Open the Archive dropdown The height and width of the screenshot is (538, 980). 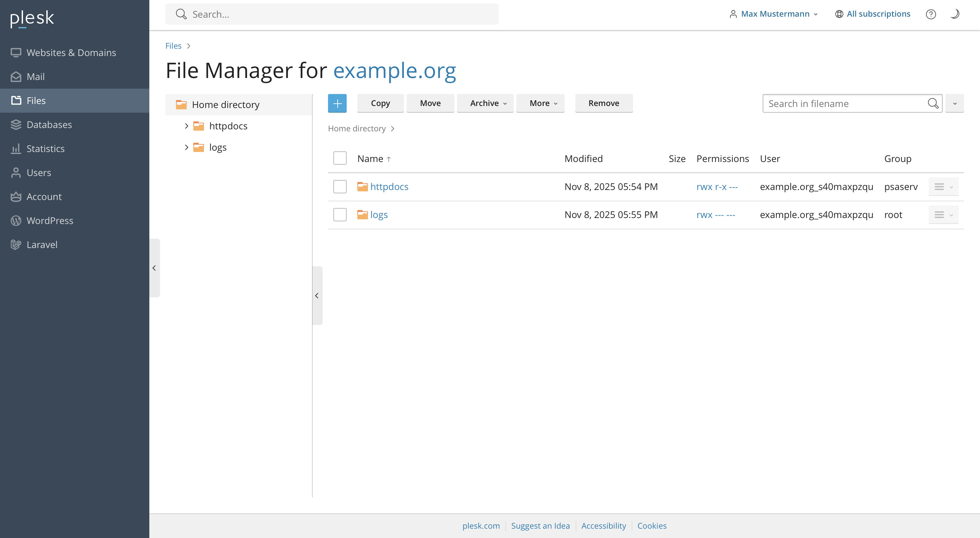pos(485,103)
